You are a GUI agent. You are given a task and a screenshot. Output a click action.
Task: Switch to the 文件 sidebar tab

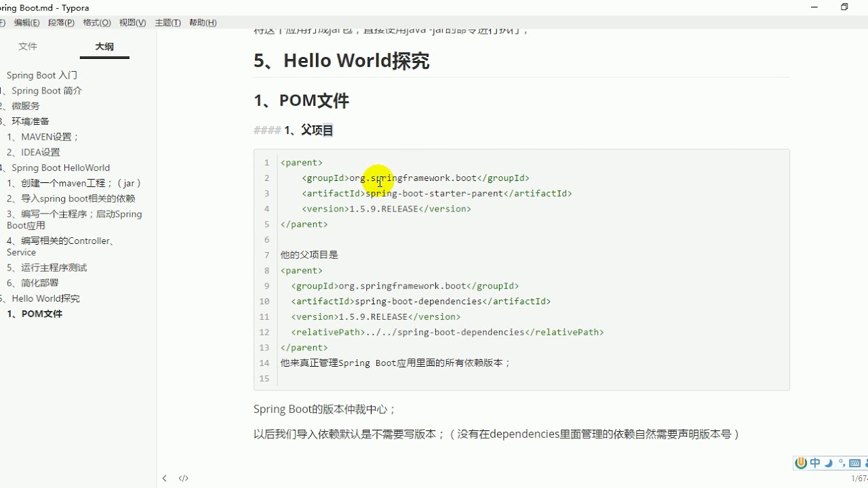[28, 47]
